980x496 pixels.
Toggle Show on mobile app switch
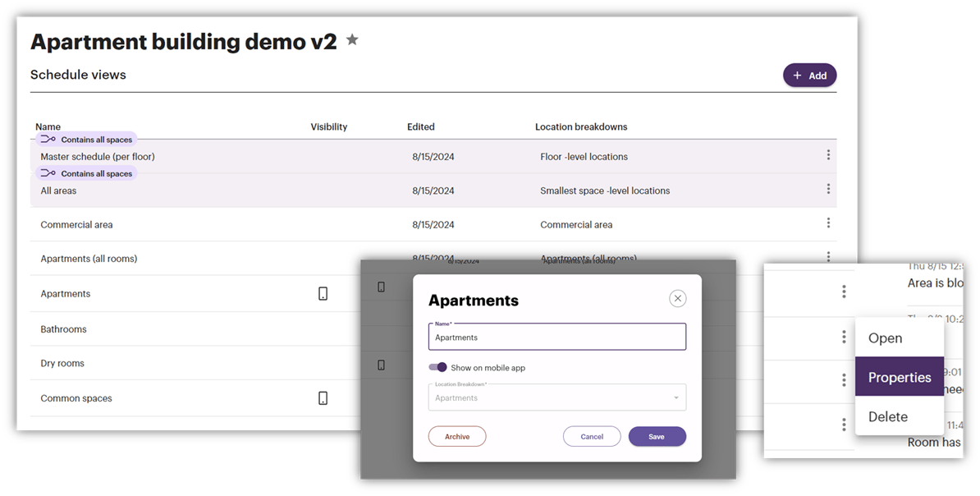pyautogui.click(x=437, y=367)
